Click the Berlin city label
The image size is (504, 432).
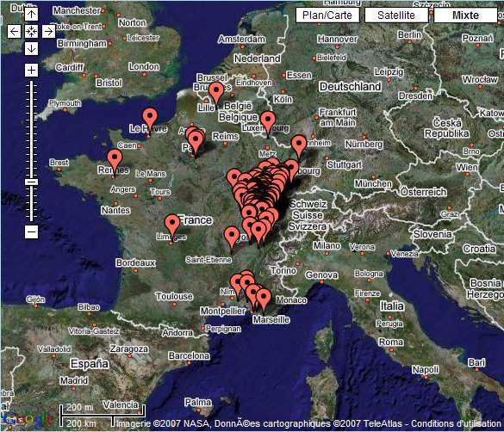[409, 34]
